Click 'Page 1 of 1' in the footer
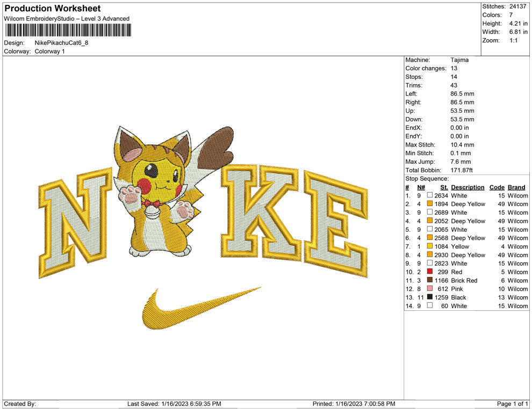This screenshot has width=532, height=409. [512, 404]
